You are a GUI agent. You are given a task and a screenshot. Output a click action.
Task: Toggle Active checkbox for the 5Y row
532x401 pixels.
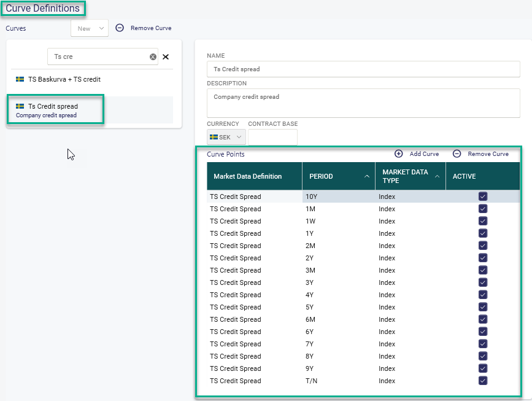click(483, 307)
